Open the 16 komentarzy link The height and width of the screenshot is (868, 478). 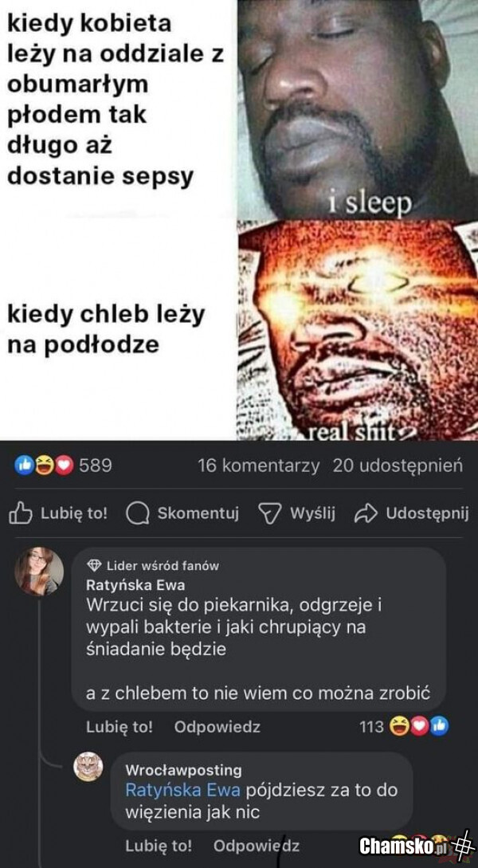tap(258, 466)
